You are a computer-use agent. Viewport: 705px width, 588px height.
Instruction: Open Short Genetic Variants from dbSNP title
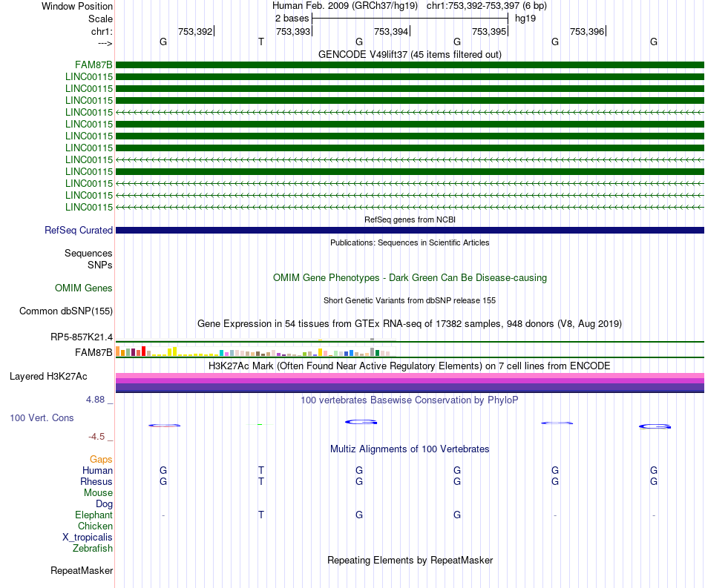point(410,300)
